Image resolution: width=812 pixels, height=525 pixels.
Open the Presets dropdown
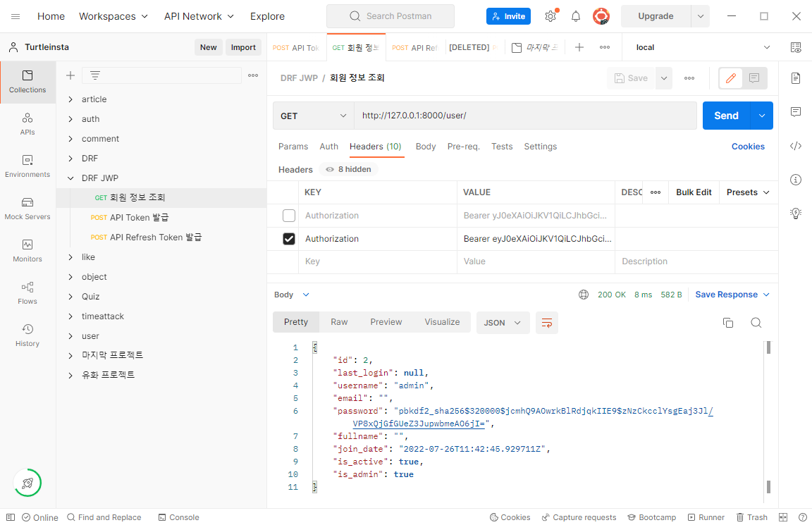pos(748,192)
